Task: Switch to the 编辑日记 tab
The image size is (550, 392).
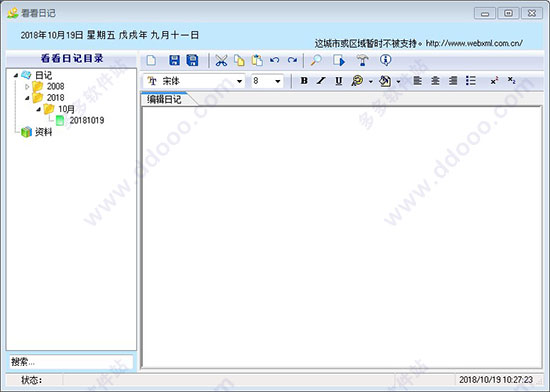Action: point(164,99)
